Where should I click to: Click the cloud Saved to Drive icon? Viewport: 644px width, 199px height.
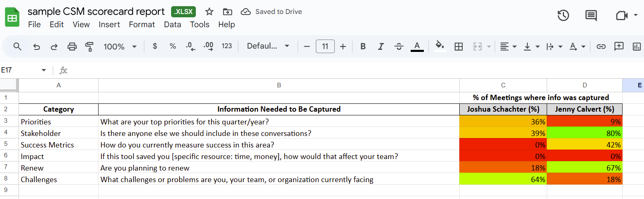tap(246, 12)
